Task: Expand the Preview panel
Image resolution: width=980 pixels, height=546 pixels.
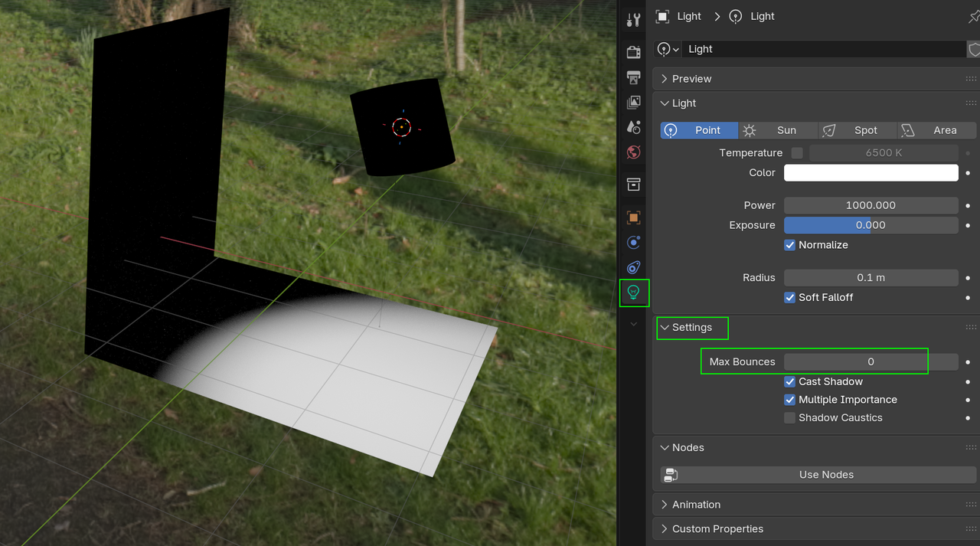Action: (x=691, y=79)
